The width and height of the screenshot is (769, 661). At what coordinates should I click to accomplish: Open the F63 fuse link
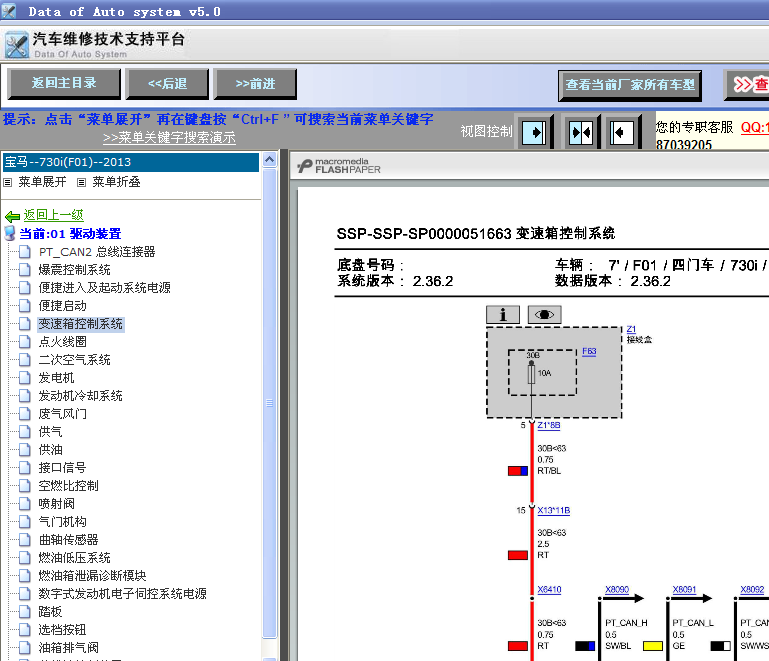[x=589, y=351]
